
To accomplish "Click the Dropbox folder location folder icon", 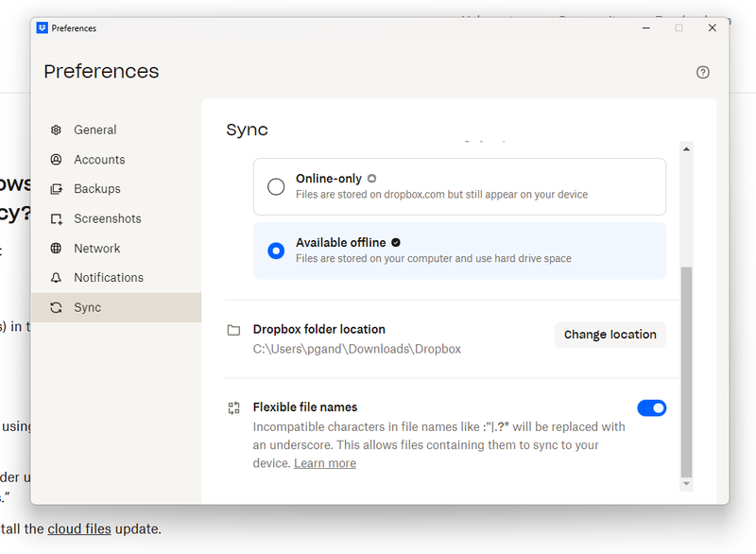I will [x=233, y=331].
